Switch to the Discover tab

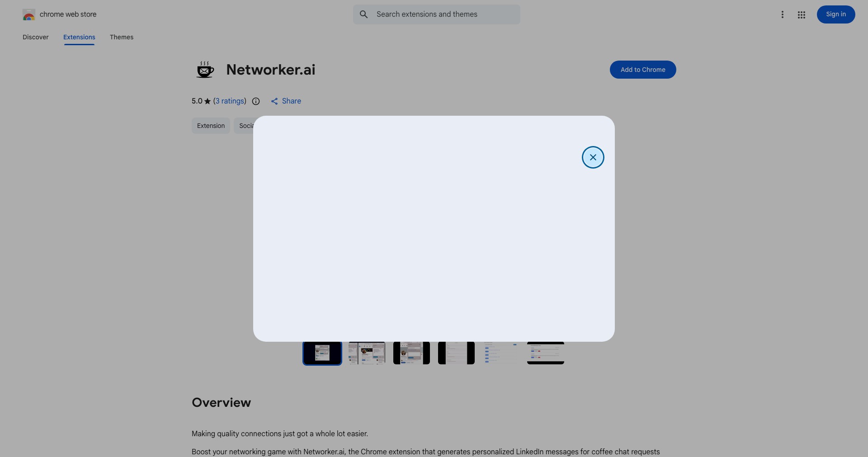tap(36, 37)
